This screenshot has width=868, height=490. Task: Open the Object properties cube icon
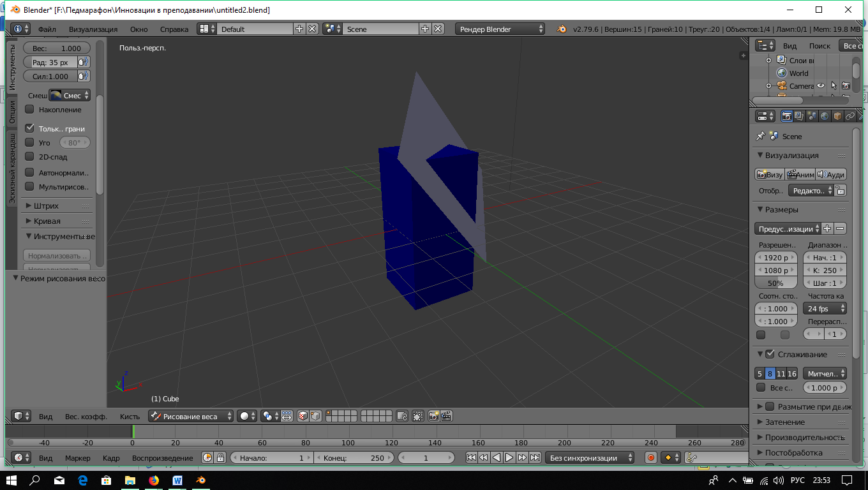click(x=837, y=116)
